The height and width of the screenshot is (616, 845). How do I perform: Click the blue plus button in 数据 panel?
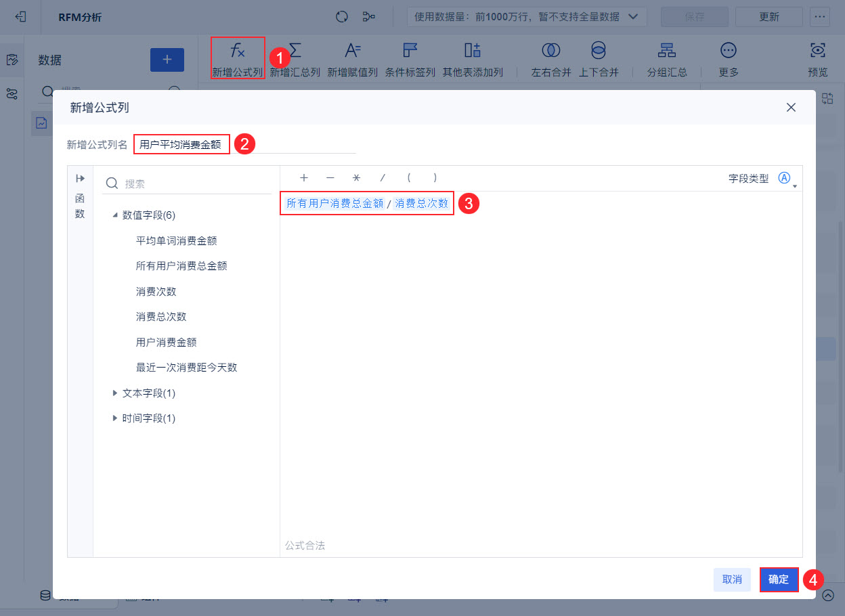167,60
